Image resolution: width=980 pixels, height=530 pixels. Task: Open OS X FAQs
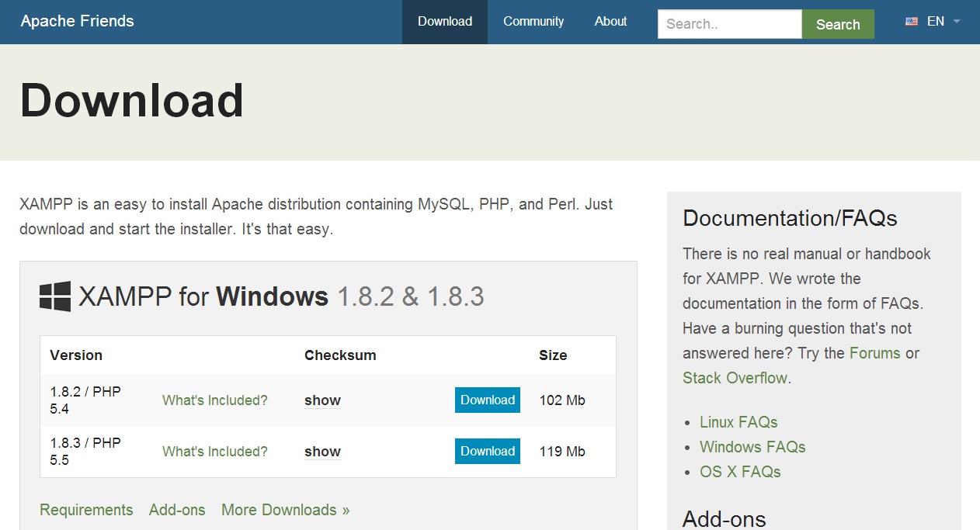pos(740,472)
